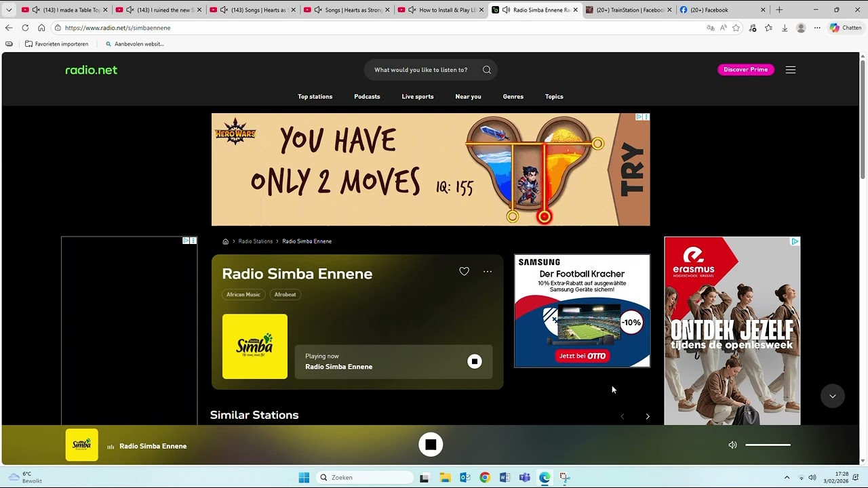Screen dimensions: 868x488
Task: Switch to 'Songs | Hearts as Strong' tab
Action: [347, 9]
